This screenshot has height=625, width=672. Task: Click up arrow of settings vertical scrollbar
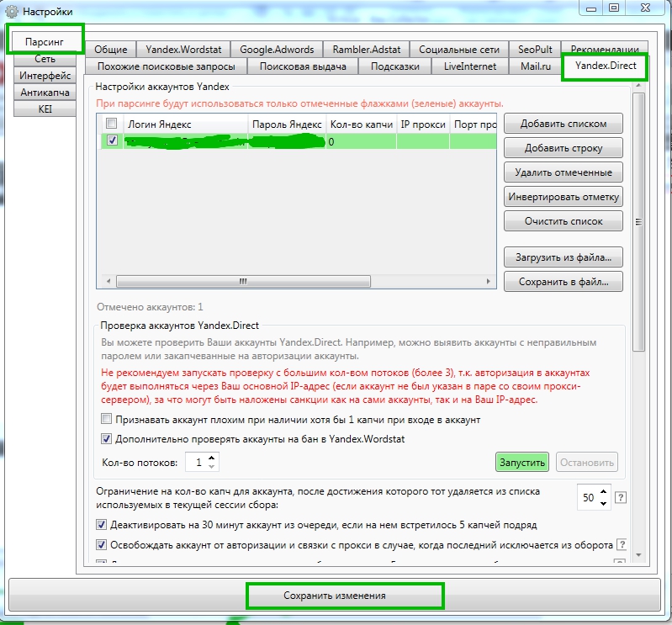click(638, 86)
